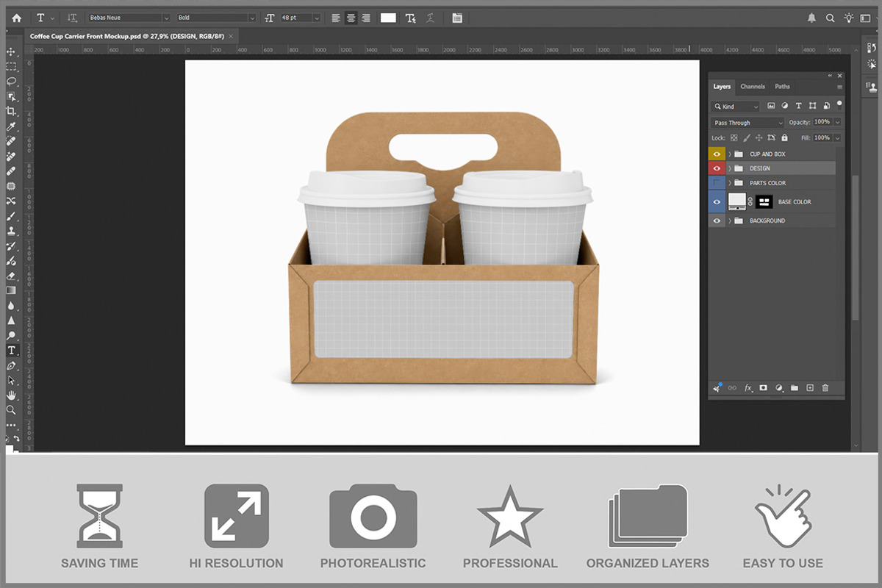Create a new layer with plus icon
This screenshot has height=588, width=882.
click(810, 387)
